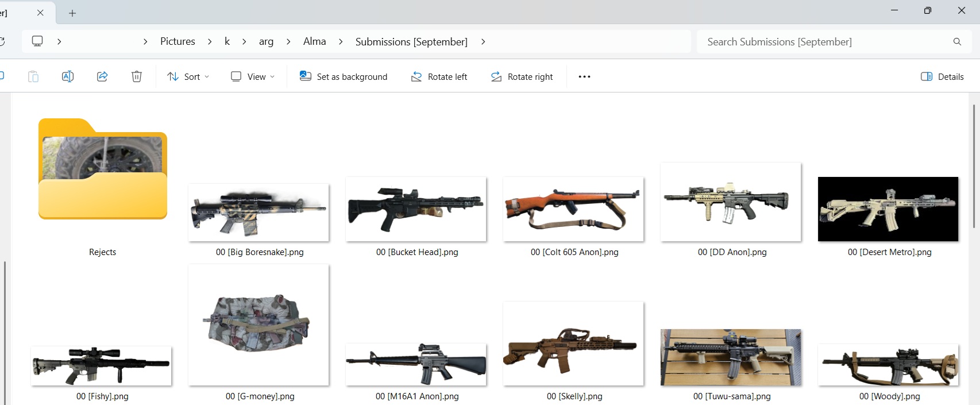Select 00 [Fishy].png thumbnail
This screenshot has width=980, height=405.
[101, 366]
